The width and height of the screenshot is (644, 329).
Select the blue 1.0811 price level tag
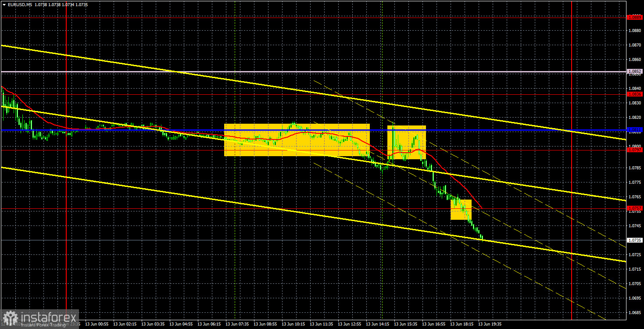coord(635,130)
